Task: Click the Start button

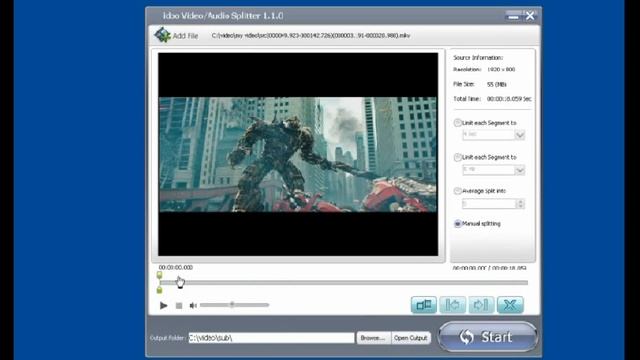Action: tap(488, 337)
